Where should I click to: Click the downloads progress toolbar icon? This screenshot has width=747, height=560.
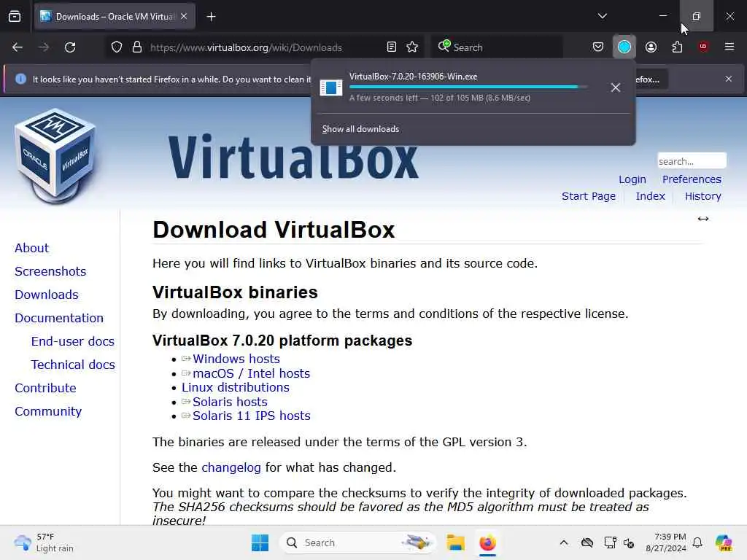(624, 47)
